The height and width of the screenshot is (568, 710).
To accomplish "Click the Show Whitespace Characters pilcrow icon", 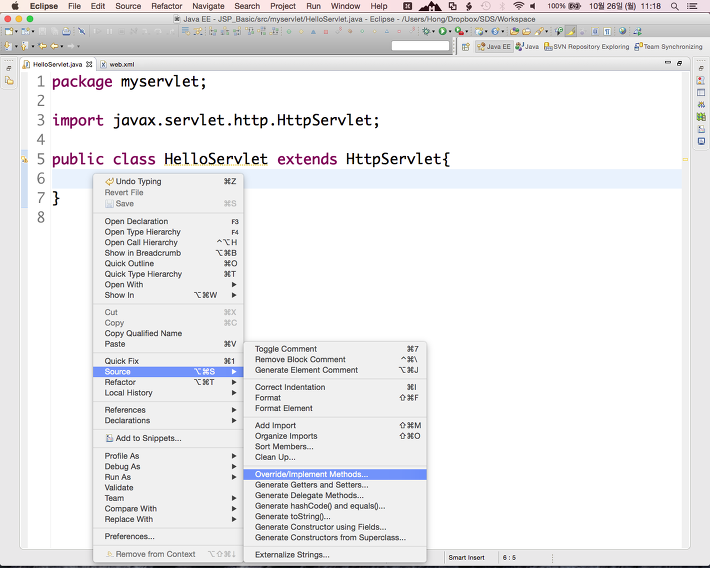I will (607, 31).
